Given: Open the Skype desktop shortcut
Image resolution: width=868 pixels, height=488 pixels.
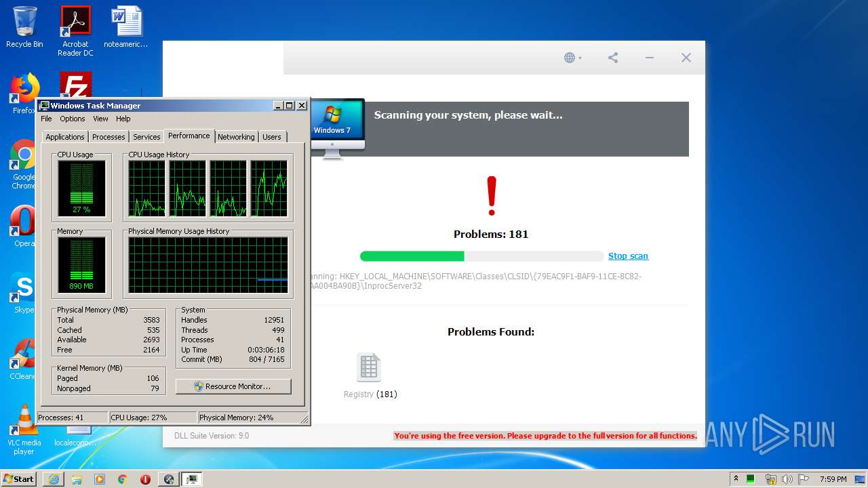Looking at the screenshot, I should 23,293.
